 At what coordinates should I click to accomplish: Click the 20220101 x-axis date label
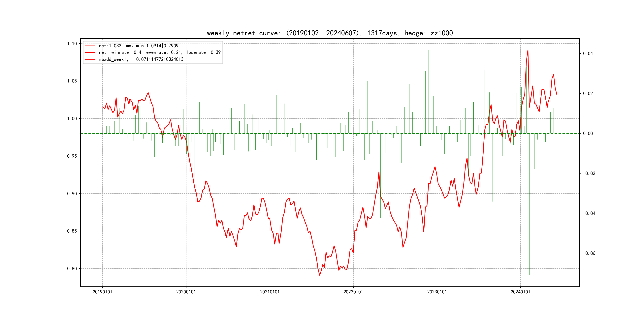click(353, 292)
